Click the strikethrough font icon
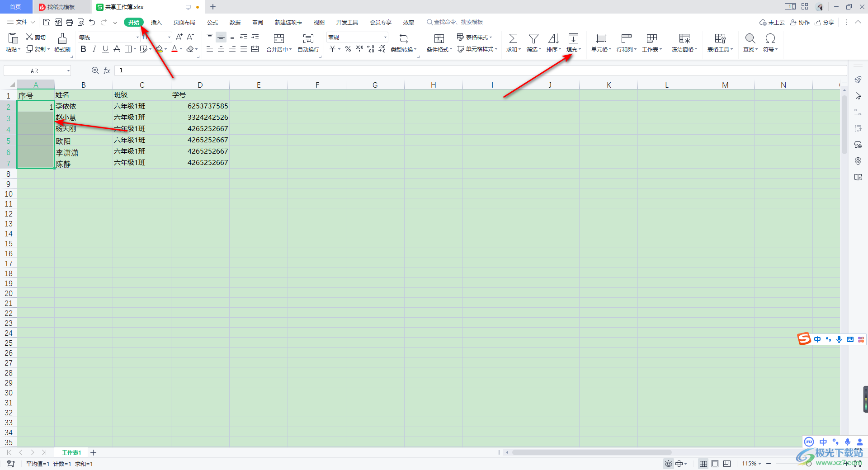The height and width of the screenshot is (470, 868). click(117, 49)
